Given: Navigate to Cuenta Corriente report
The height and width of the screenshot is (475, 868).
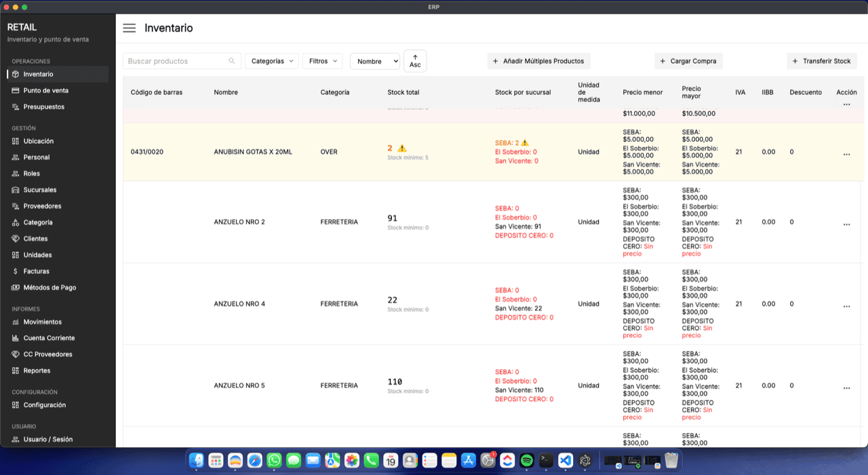Looking at the screenshot, I should (49, 338).
